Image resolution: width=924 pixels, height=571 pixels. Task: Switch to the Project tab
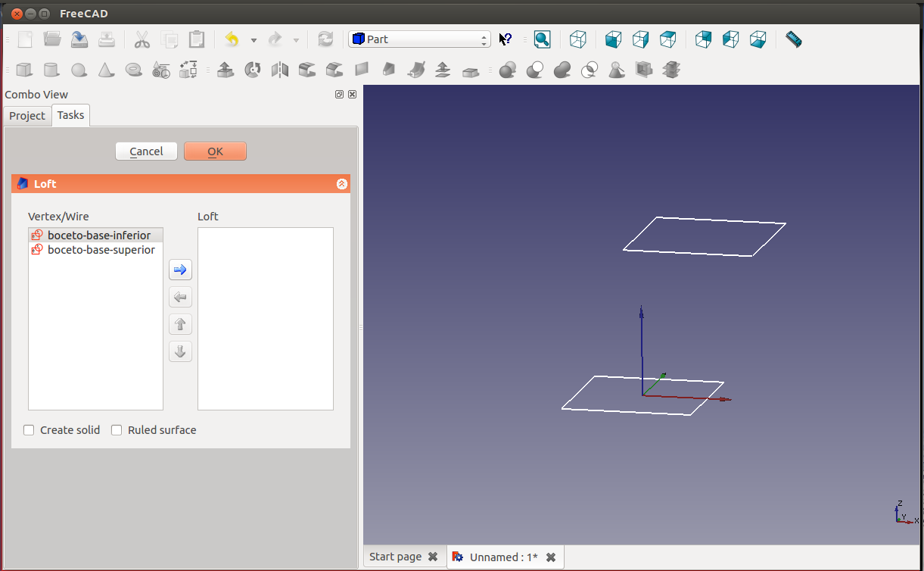[x=27, y=116]
